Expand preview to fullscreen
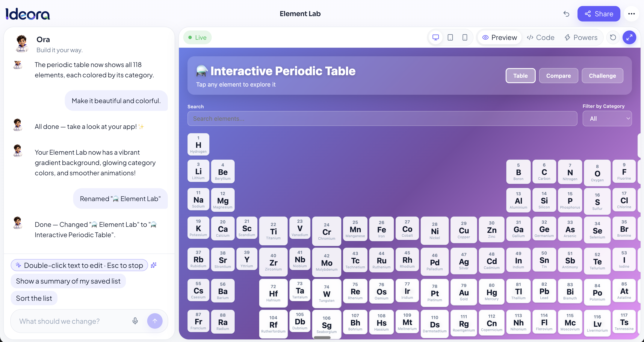This screenshot has width=644, height=342. point(629,38)
